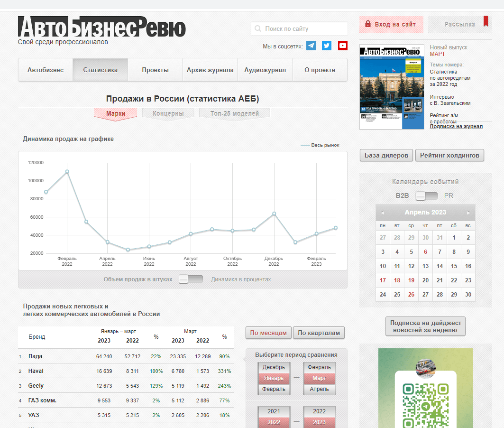
Task: Click the Апрель 2023 calendar title
Action: (x=425, y=212)
